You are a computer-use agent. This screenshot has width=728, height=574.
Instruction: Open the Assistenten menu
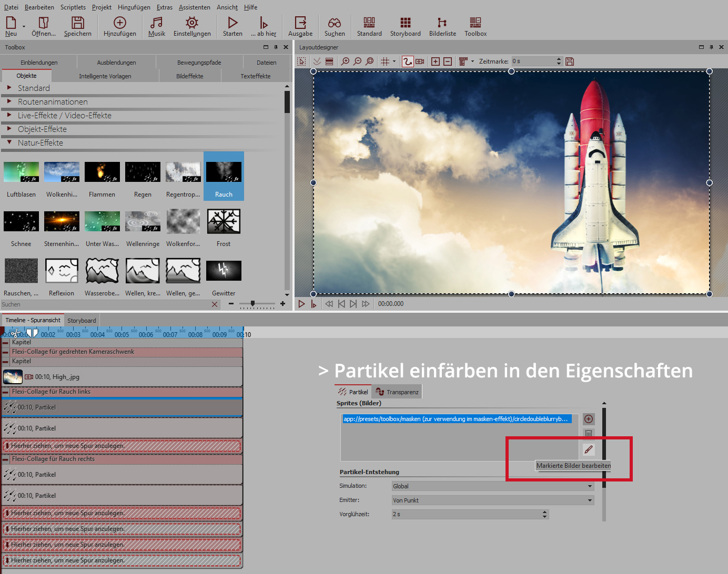pos(194,7)
